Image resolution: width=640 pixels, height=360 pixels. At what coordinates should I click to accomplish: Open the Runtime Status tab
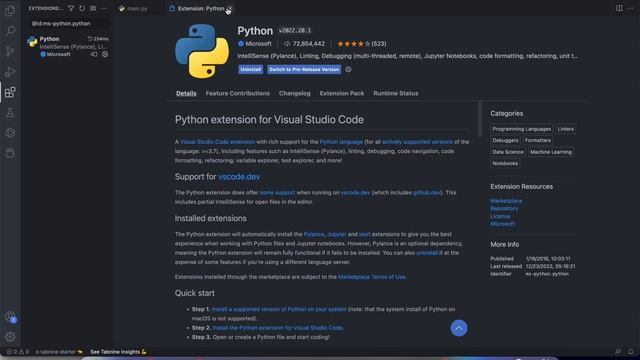click(396, 93)
